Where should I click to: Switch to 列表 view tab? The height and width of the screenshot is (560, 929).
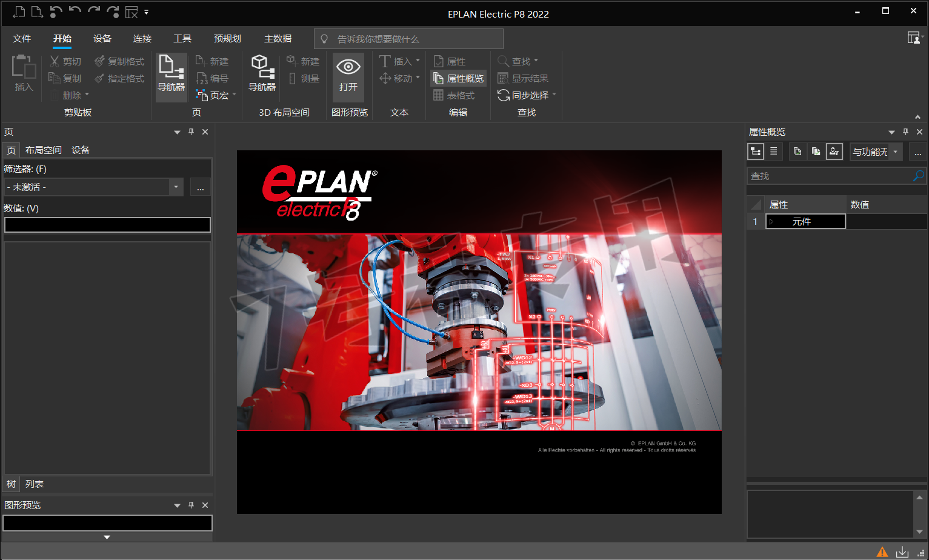(35, 484)
